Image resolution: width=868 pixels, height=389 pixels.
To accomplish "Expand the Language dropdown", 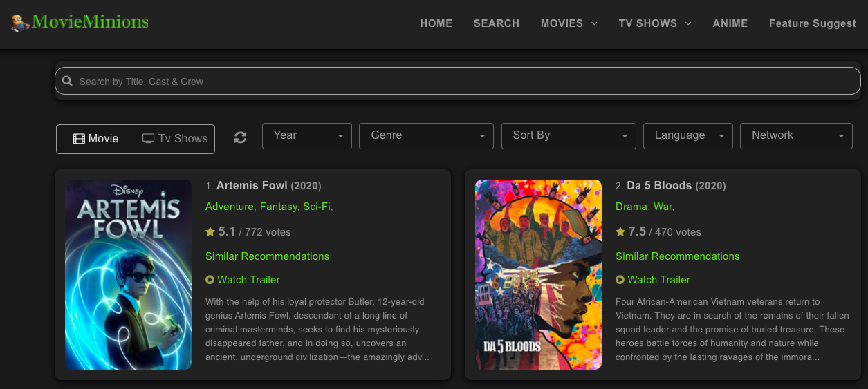I will coord(687,136).
